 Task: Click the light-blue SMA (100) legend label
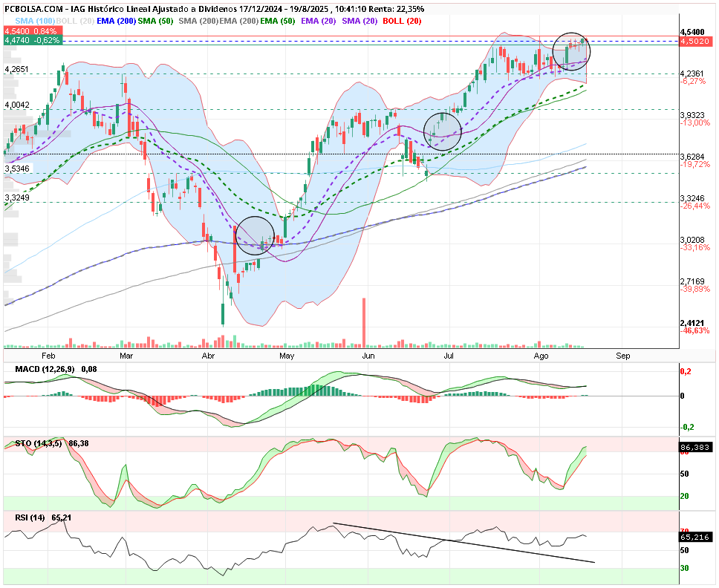point(35,21)
